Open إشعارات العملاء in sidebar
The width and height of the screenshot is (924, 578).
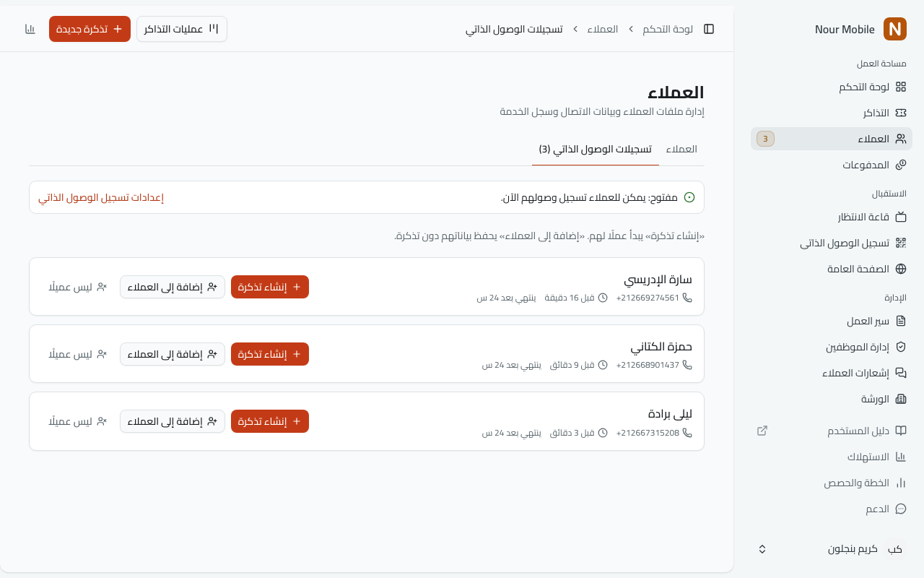click(832, 373)
